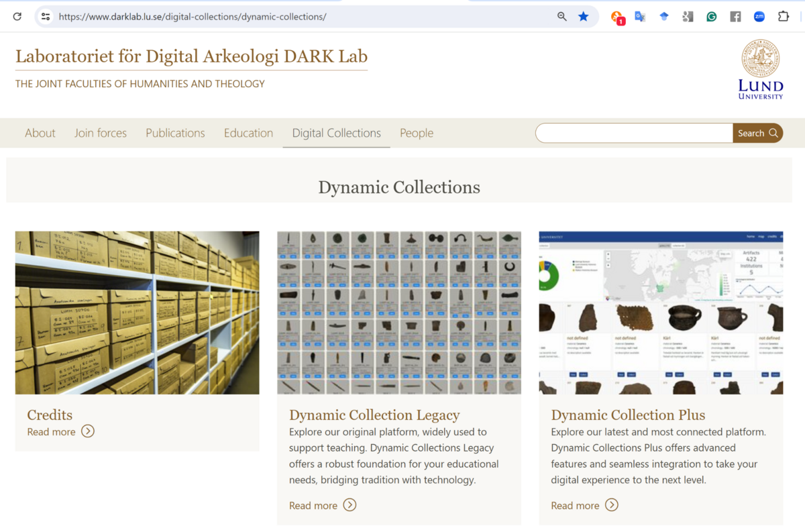Viewport: 805px width, 532px height.
Task: Expand Dynamic Collection Legacy via Read more arrow
Action: (350, 505)
